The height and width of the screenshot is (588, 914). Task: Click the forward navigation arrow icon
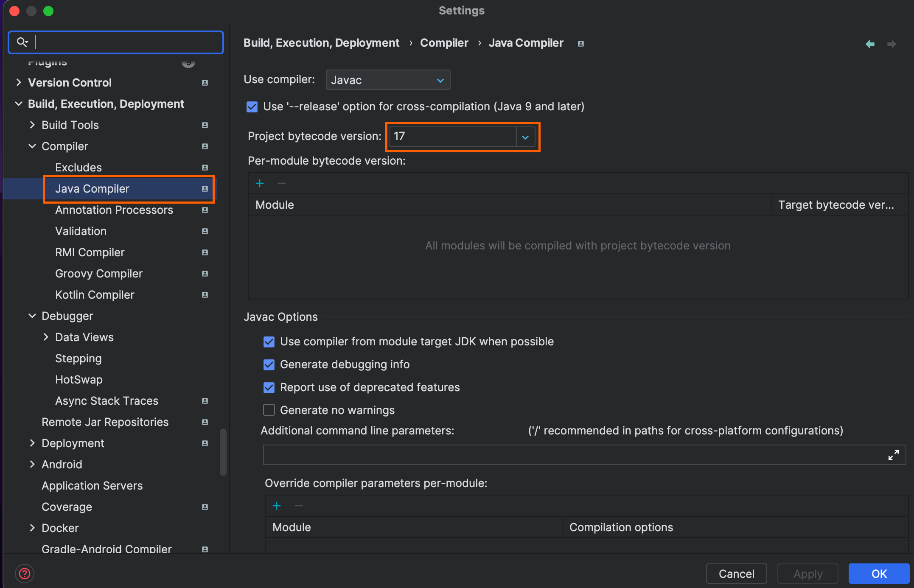[x=892, y=44]
